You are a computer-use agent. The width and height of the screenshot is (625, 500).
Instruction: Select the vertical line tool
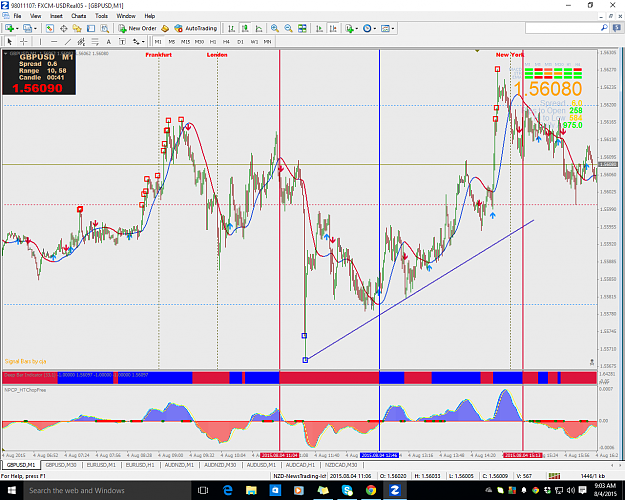pos(40,41)
